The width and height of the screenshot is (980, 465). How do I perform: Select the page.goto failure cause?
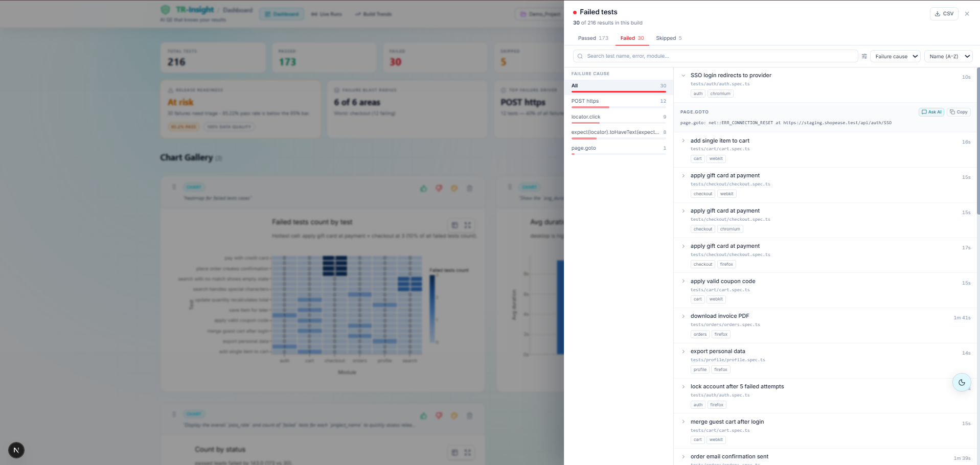coord(619,149)
